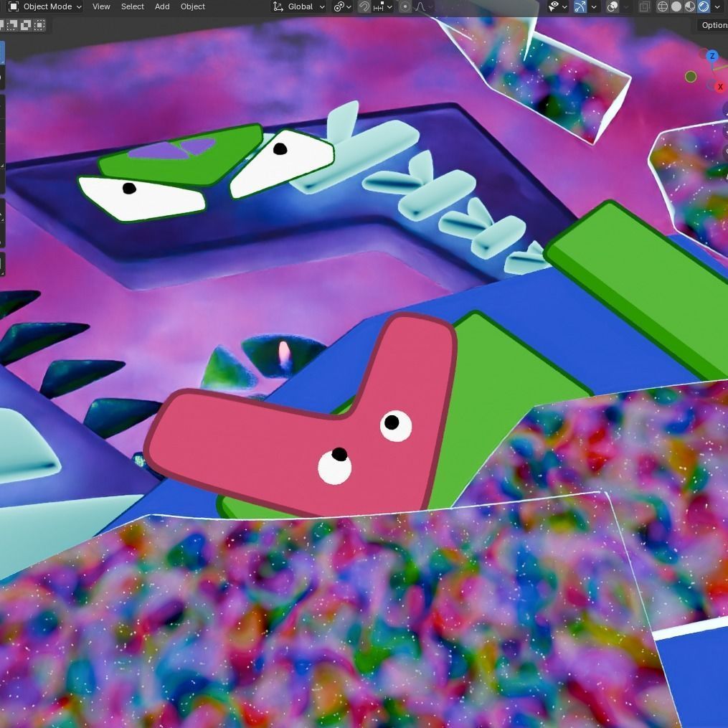
Task: Open the Global transform orientation dropdown
Action: point(298,6)
